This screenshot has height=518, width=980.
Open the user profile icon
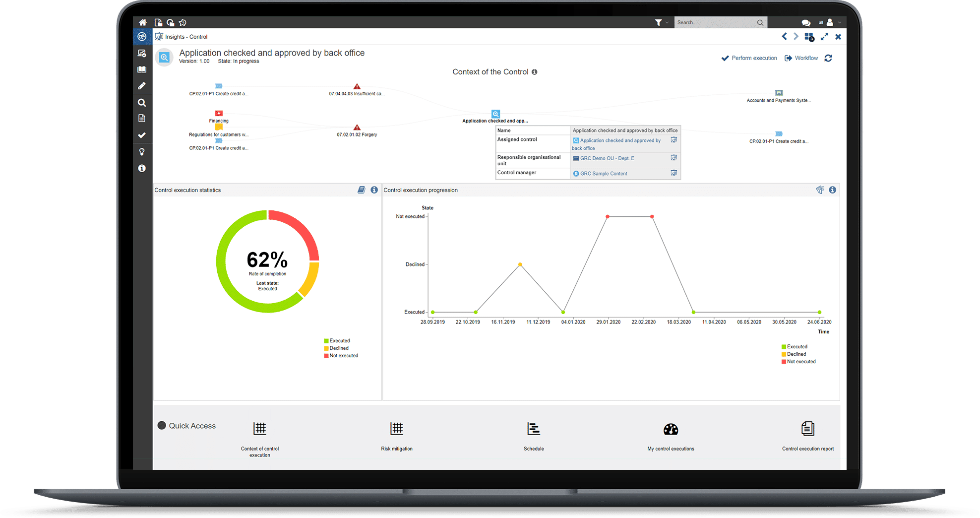point(829,22)
